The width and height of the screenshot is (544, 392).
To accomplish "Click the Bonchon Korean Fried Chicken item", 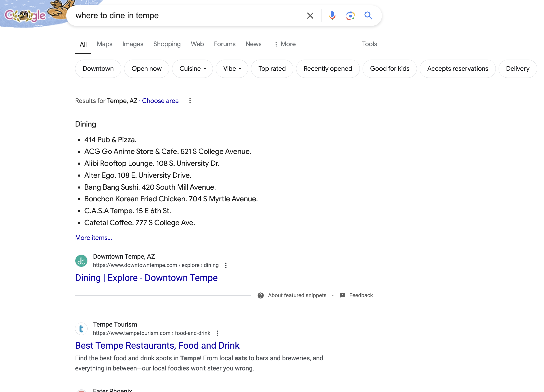I will (171, 199).
